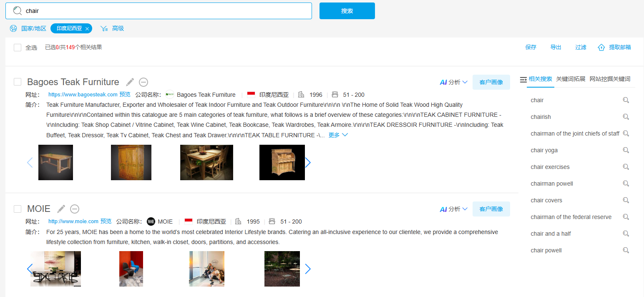Show next images in the Bagoes Teak Furniture gallery
The width and height of the screenshot is (644, 297).
(x=308, y=163)
